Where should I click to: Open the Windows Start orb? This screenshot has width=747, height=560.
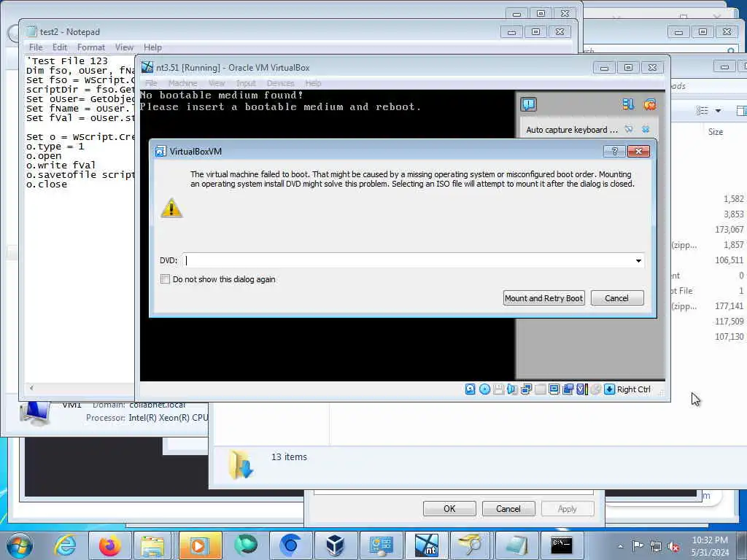tap(20, 545)
